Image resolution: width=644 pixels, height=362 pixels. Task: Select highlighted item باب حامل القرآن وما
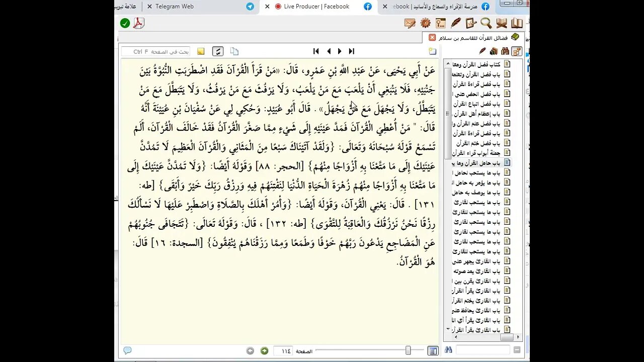click(481, 163)
